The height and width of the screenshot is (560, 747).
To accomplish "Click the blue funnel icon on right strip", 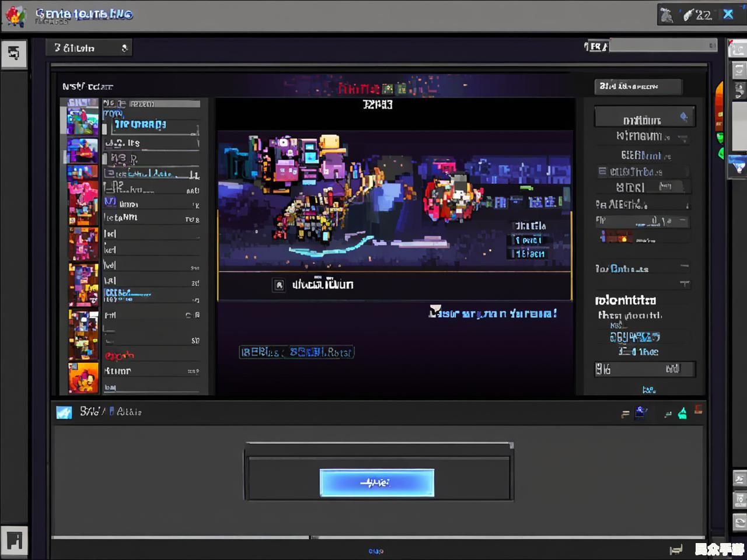I will pos(738,167).
